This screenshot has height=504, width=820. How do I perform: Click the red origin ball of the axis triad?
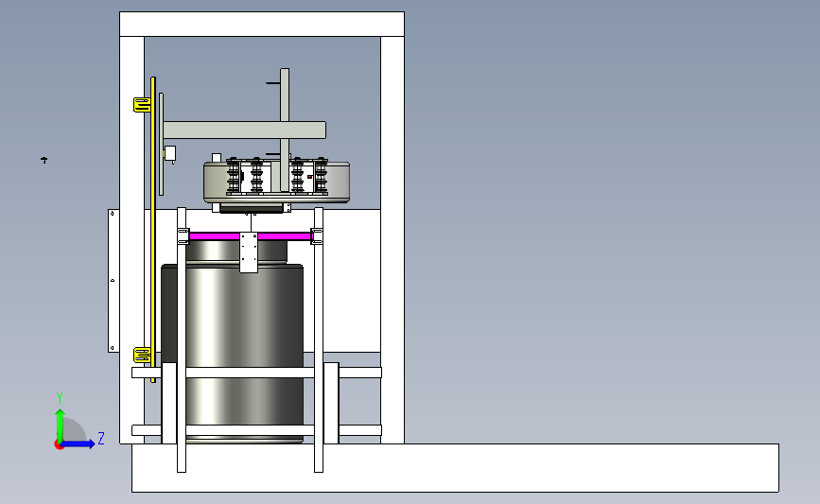pos(59,445)
